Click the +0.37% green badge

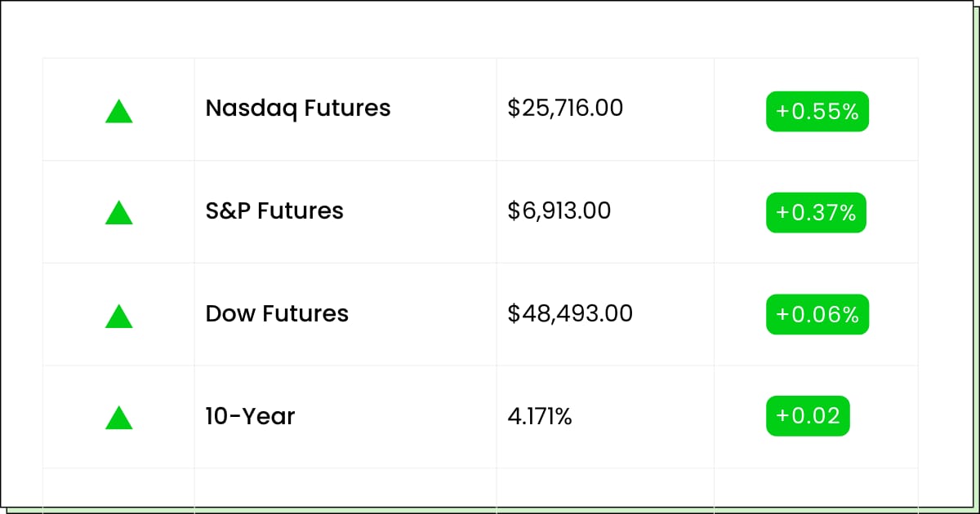(815, 213)
